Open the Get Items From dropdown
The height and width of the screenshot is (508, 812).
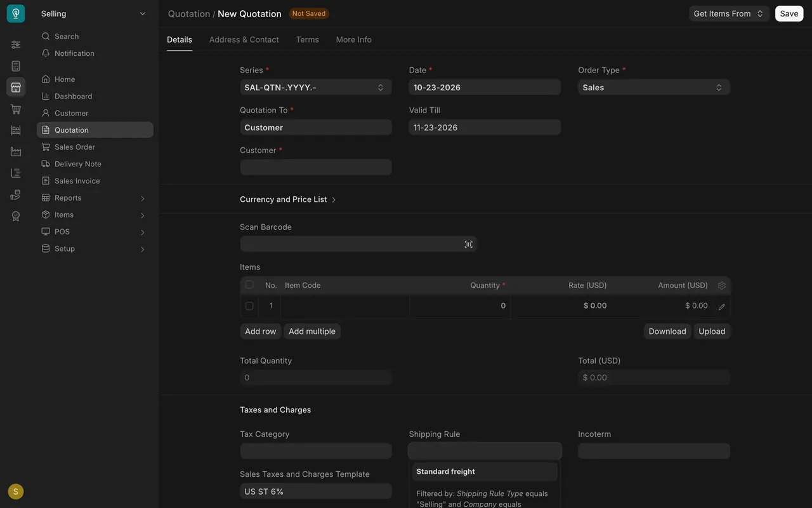(729, 14)
